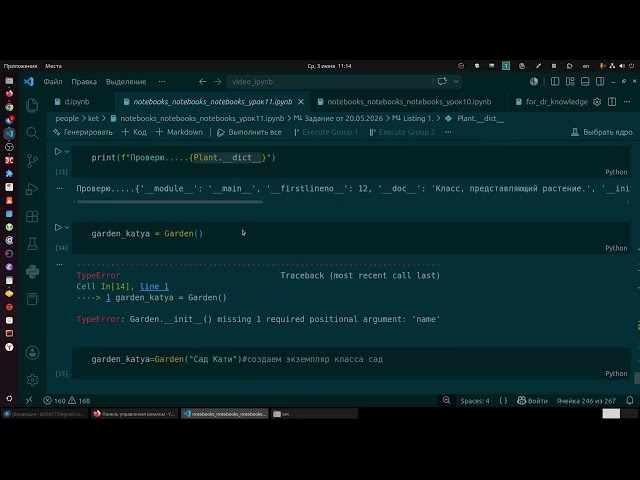Click Spaces: 4 in status bar
640x480 pixels.
click(475, 401)
